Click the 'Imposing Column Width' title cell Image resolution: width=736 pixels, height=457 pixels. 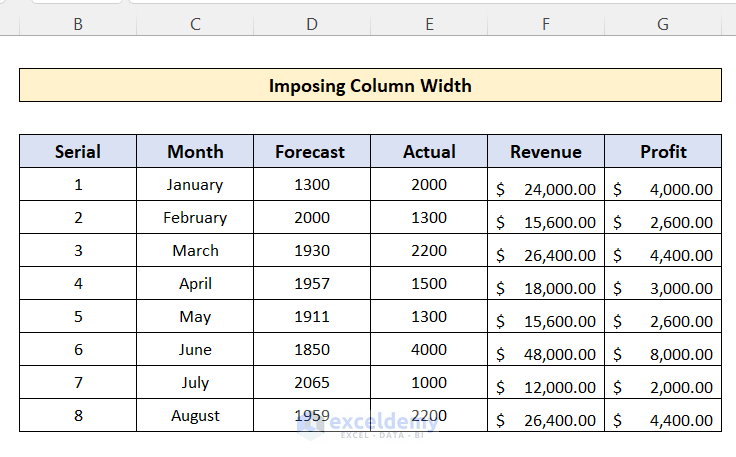click(x=370, y=85)
